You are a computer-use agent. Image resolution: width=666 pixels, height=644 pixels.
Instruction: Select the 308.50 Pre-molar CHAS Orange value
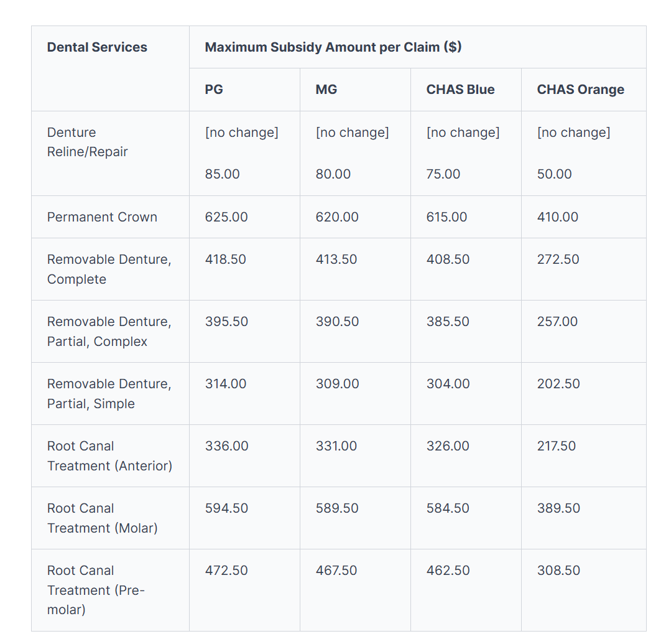[558, 571]
